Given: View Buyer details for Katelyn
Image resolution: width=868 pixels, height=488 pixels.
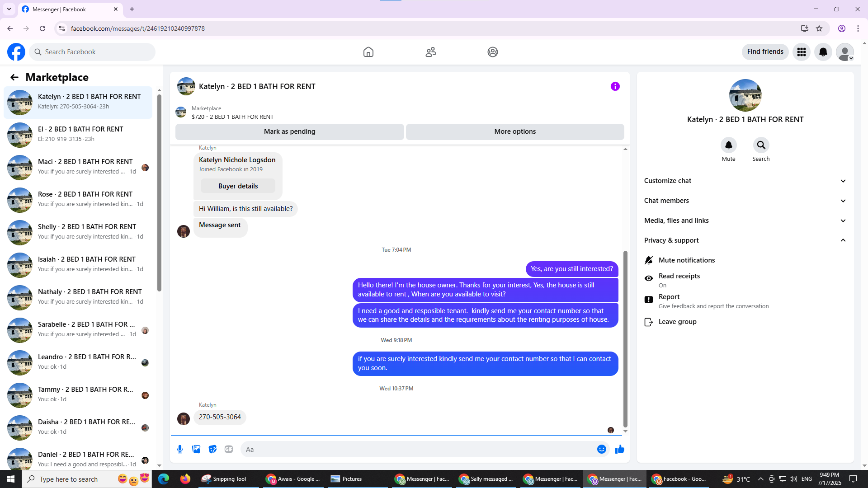Looking at the screenshot, I should [x=238, y=186].
